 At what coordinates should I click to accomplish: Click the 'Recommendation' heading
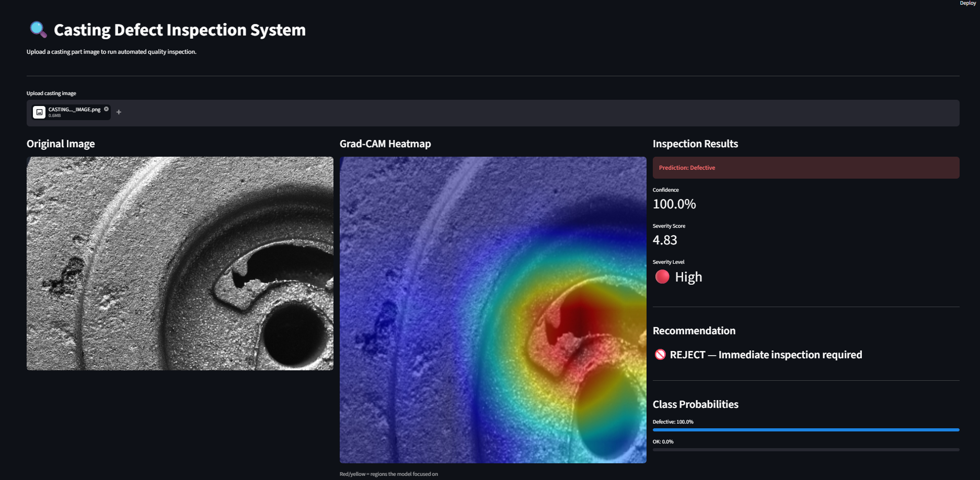pyautogui.click(x=694, y=331)
